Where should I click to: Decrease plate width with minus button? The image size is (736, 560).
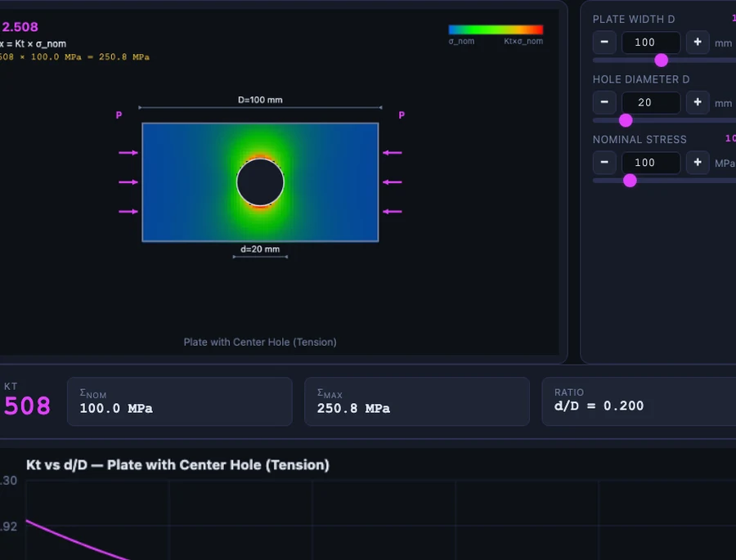point(604,43)
